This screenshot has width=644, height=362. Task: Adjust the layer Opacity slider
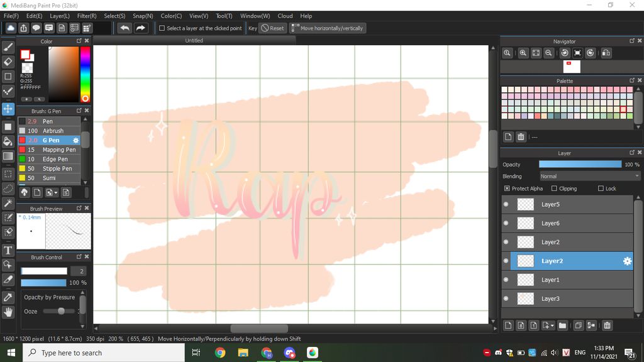[x=580, y=164]
